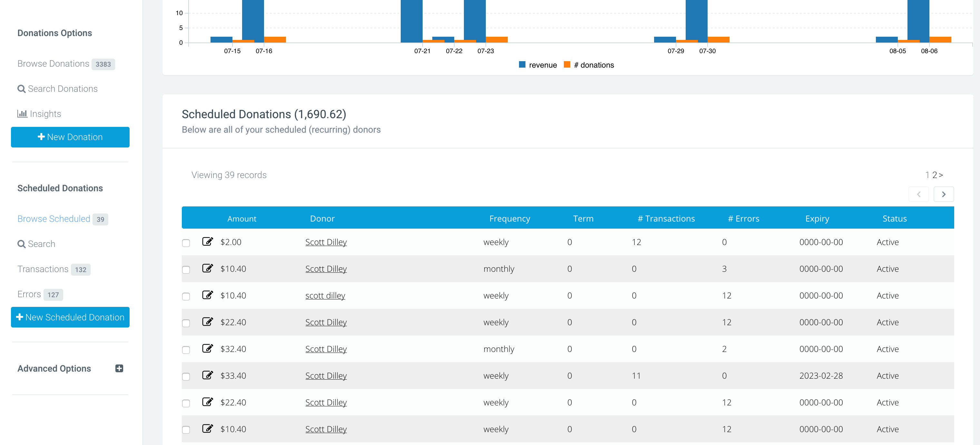Edit the $32.40 monthly scheduled donation
Screen dimensions: 980x445
tap(207, 348)
